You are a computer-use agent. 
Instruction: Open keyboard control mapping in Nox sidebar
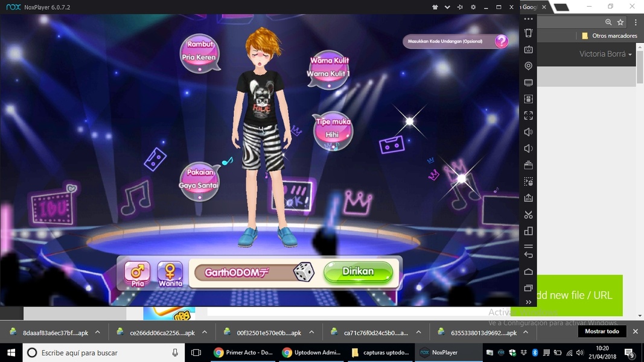click(529, 49)
